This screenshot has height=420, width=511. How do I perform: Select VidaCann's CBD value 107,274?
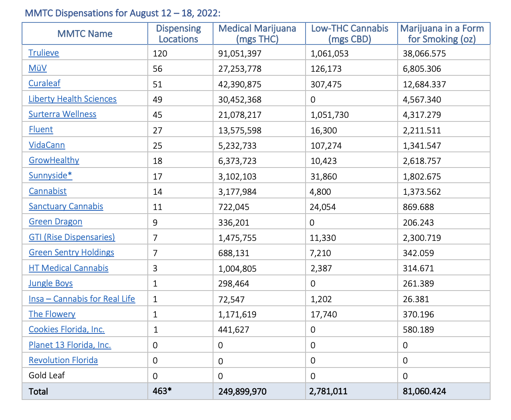[326, 146]
